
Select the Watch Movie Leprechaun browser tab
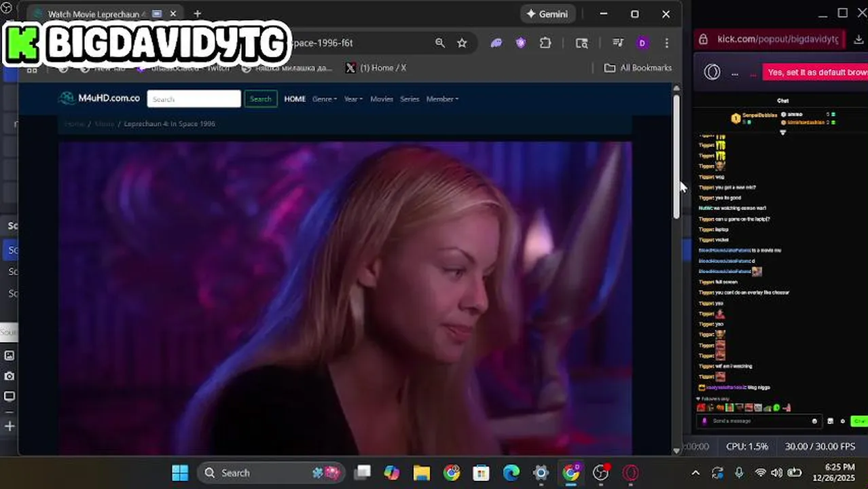pos(105,14)
